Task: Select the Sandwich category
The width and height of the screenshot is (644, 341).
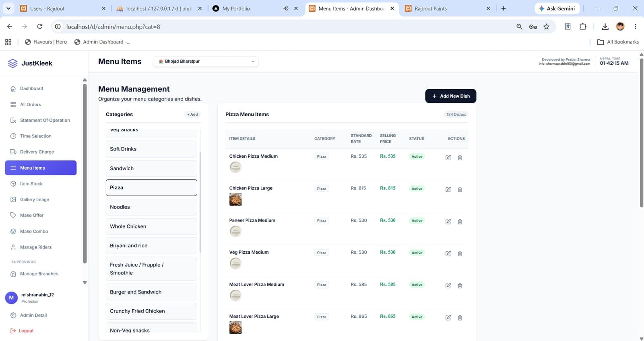Action: [x=151, y=168]
